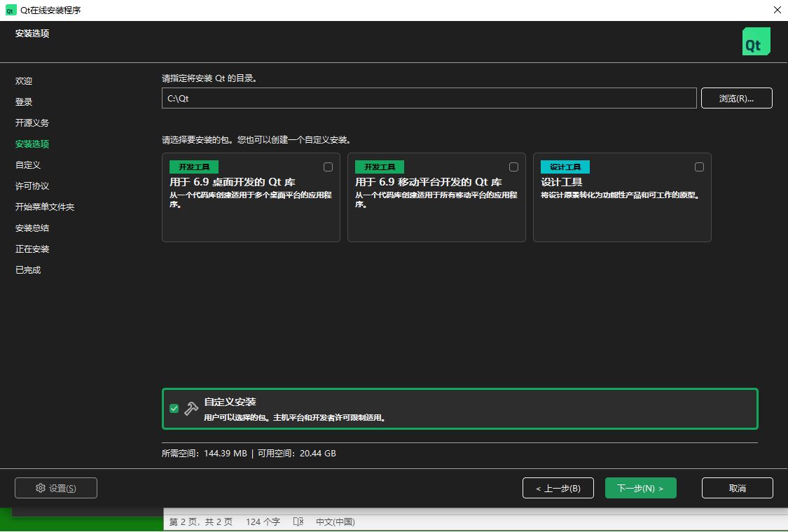Click the 可用空间: 20.44 GB text
788x532 pixels.
[x=296, y=453]
